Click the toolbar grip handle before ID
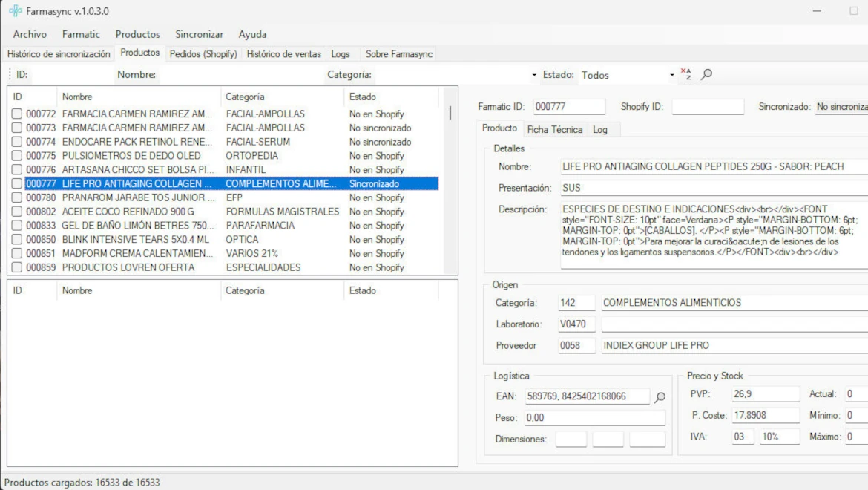 pyautogui.click(x=10, y=74)
